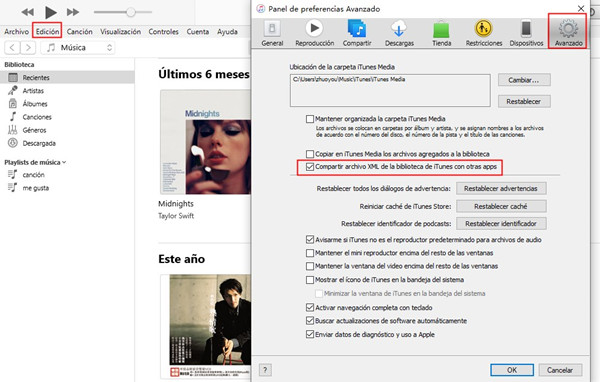Check Mantener la ventana del video encima
The height and width of the screenshot is (382, 600).
point(310,266)
